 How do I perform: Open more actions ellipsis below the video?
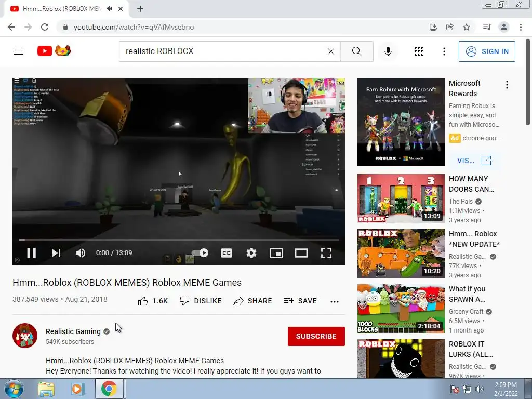point(335,302)
